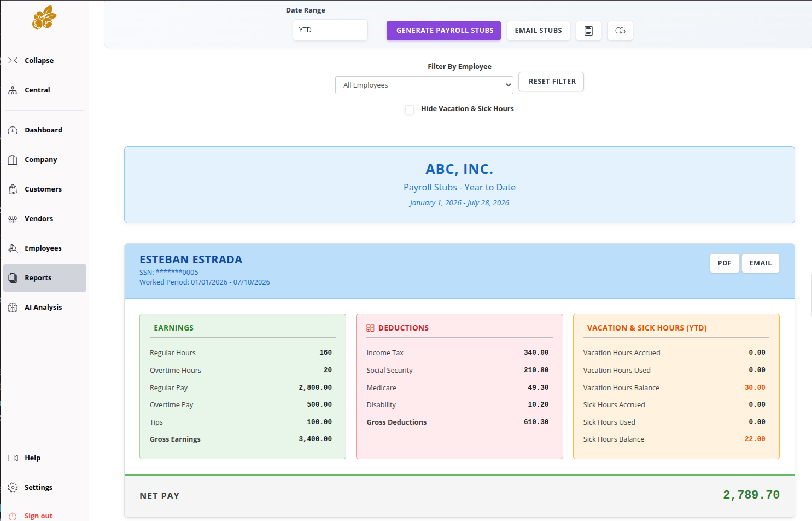The image size is (812, 521).
Task: Click the Tips value 100.00
Action: click(319, 422)
